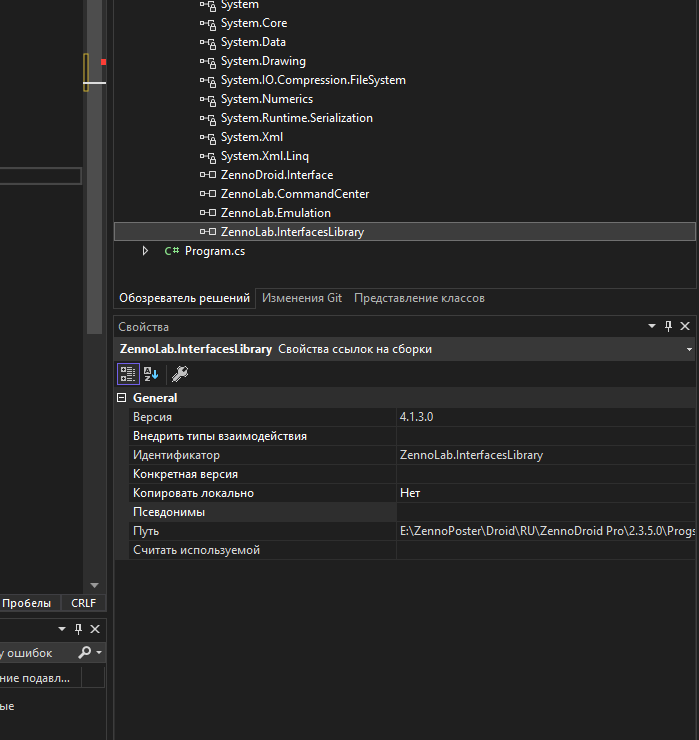This screenshot has height=740, width=699.
Task: Click the search magnifier in error list
Action: pyautogui.click(x=86, y=653)
